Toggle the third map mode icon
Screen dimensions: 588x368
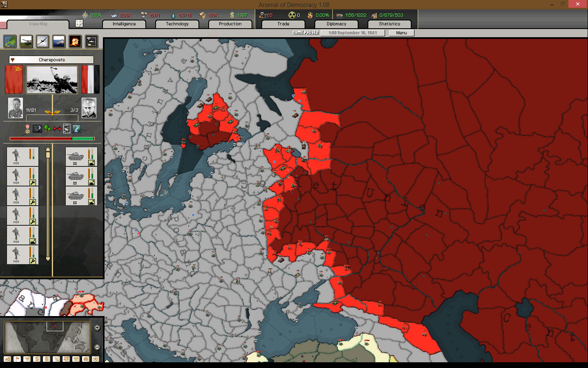coord(27,359)
